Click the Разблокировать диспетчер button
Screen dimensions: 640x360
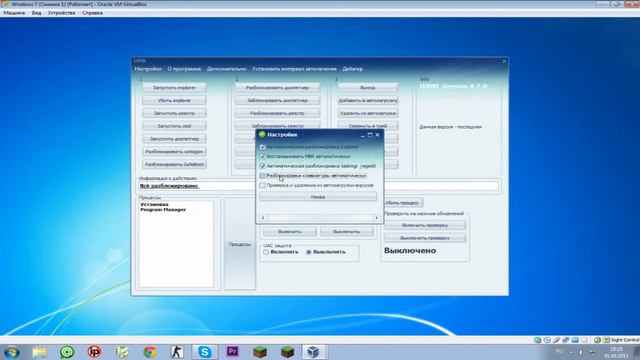click(x=277, y=87)
